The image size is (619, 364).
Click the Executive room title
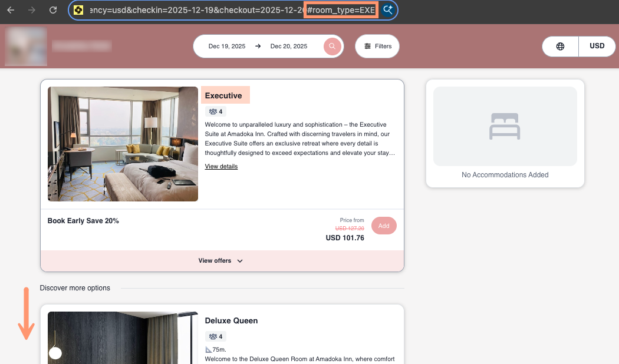pos(223,95)
